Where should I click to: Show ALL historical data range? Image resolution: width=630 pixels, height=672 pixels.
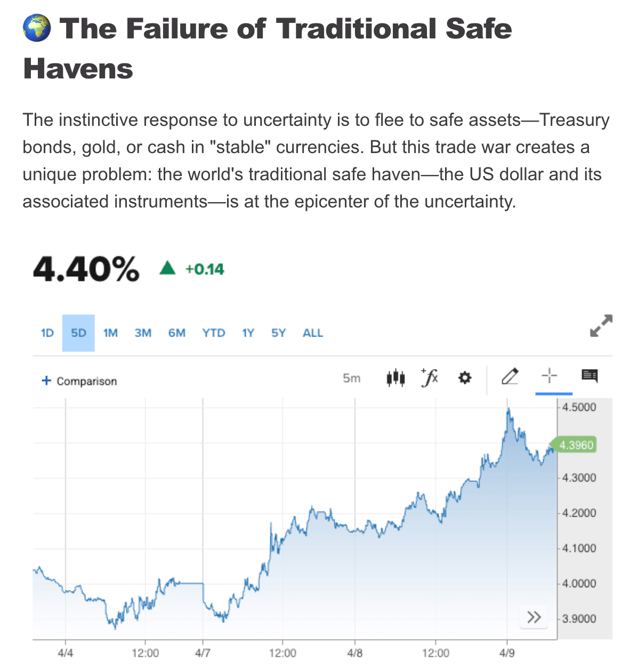click(313, 333)
